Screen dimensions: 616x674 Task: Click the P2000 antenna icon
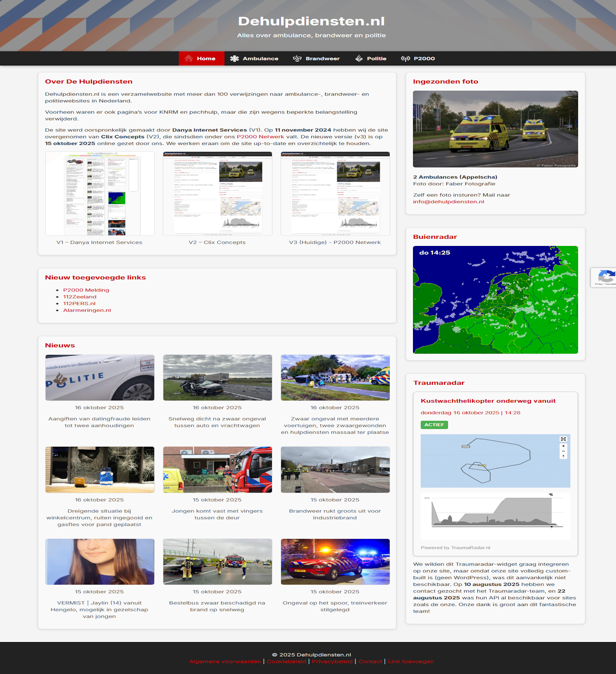click(405, 58)
